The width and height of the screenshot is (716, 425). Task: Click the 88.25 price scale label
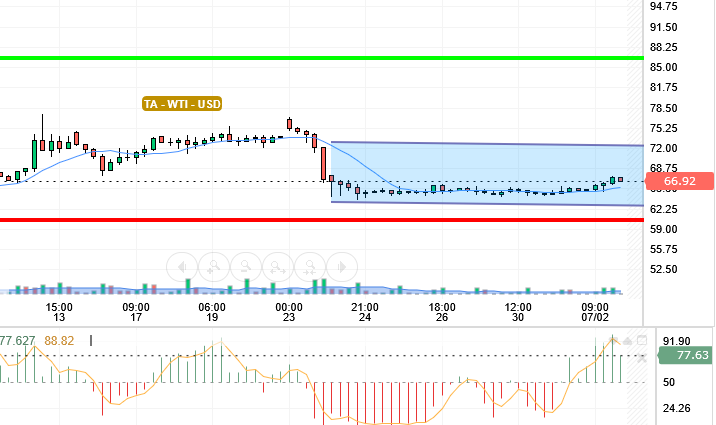click(x=663, y=47)
